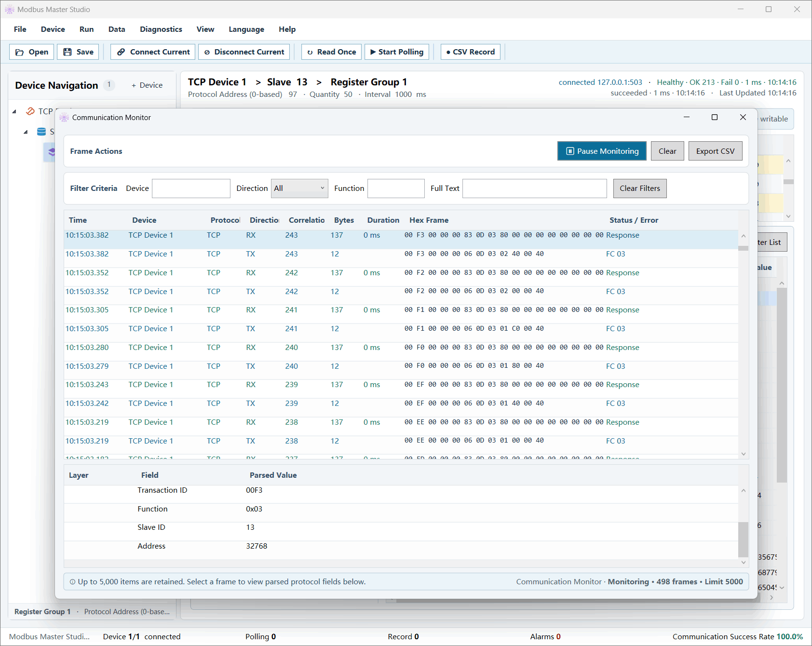Open the Diagnostics menu
Screen dimensions: 812x646
161,29
